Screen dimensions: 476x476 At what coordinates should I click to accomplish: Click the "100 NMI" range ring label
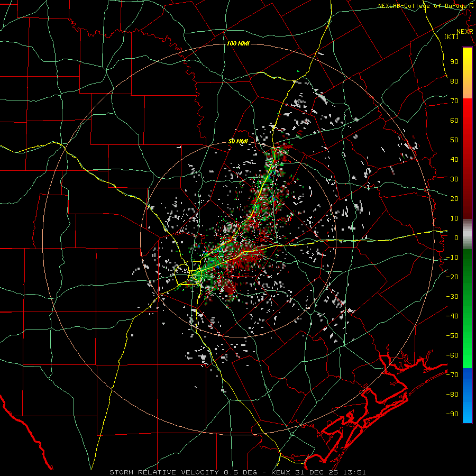point(238,44)
